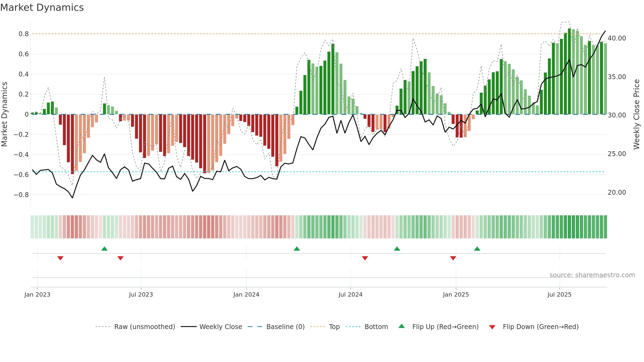Click the −0.4 left axis tick label
Image resolution: width=644 pixels, height=362 pixels.
pos(21,155)
